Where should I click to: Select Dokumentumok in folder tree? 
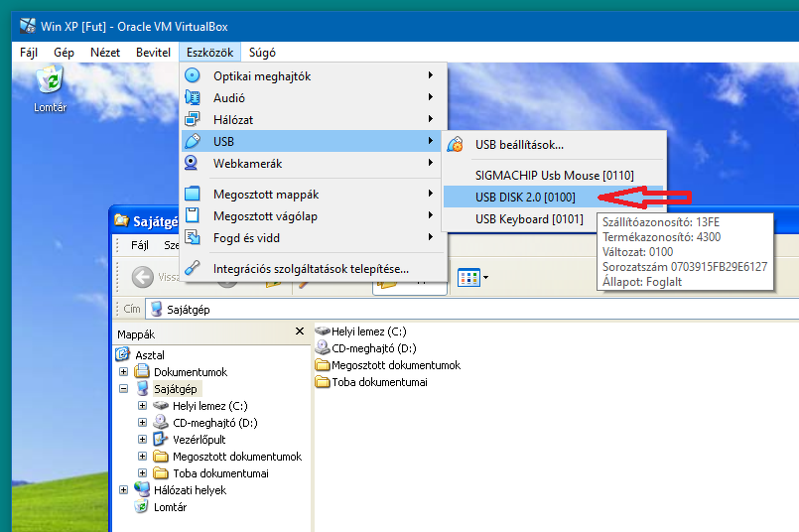(x=191, y=372)
